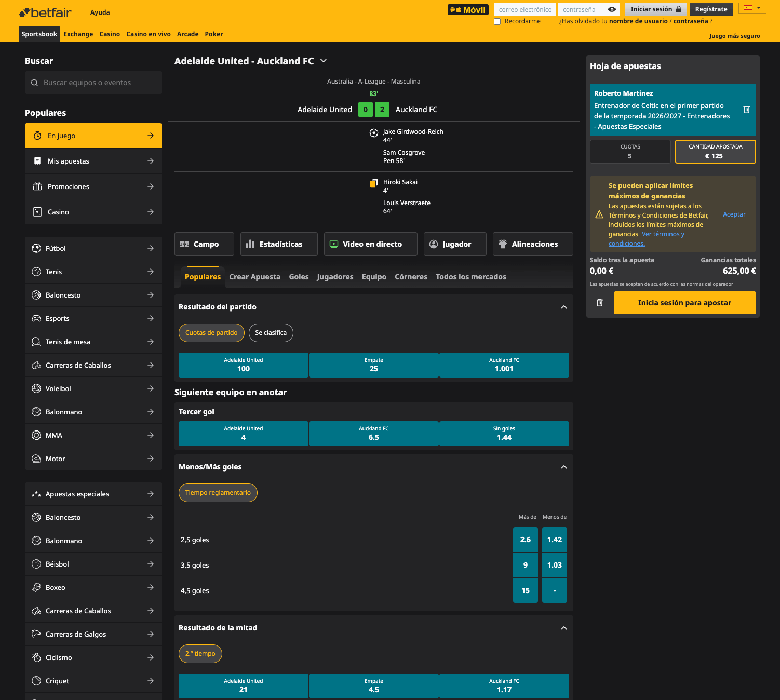Expand the Adelaide United - Auckland FC match dropdown

(x=324, y=61)
